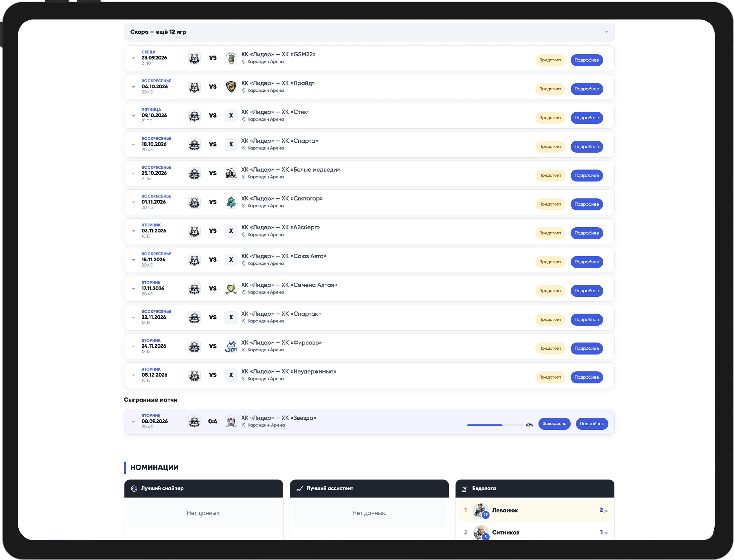
Task: Click the Сыгранные матчи heading
Action: (151, 400)
